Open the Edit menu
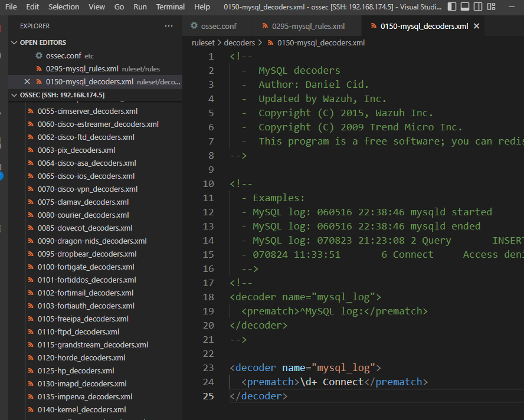The image size is (524, 420). [x=32, y=6]
